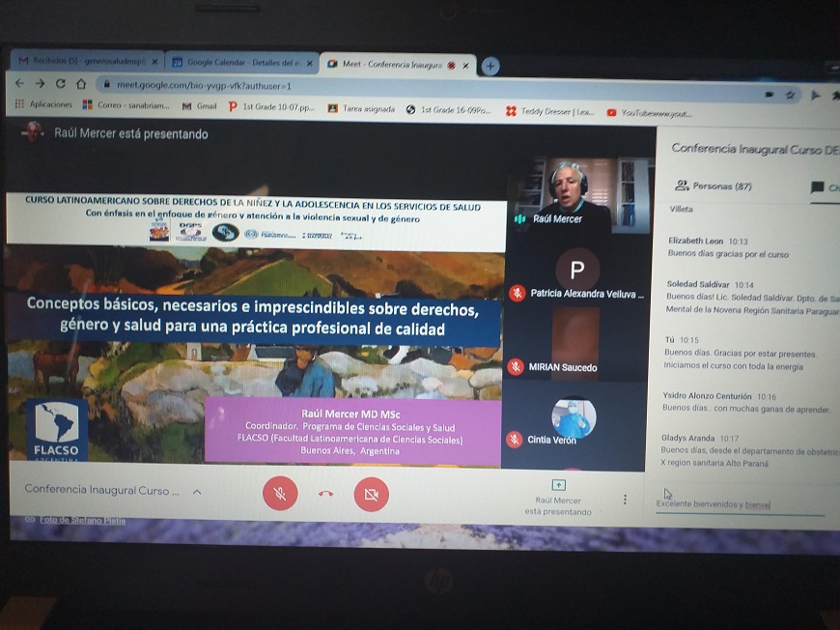The width and height of the screenshot is (840, 630).
Task: Open the YouTube bookmark
Action: tap(649, 113)
